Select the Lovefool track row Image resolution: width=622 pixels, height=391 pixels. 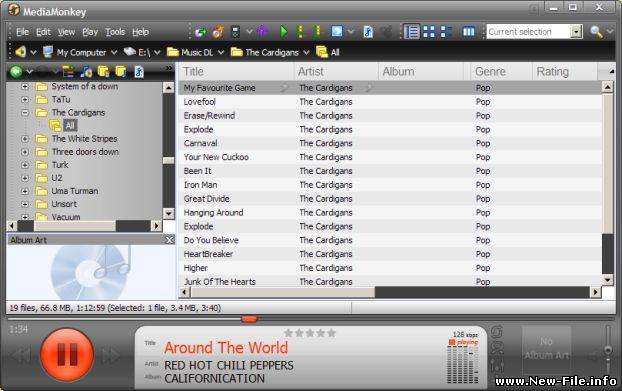(390, 102)
